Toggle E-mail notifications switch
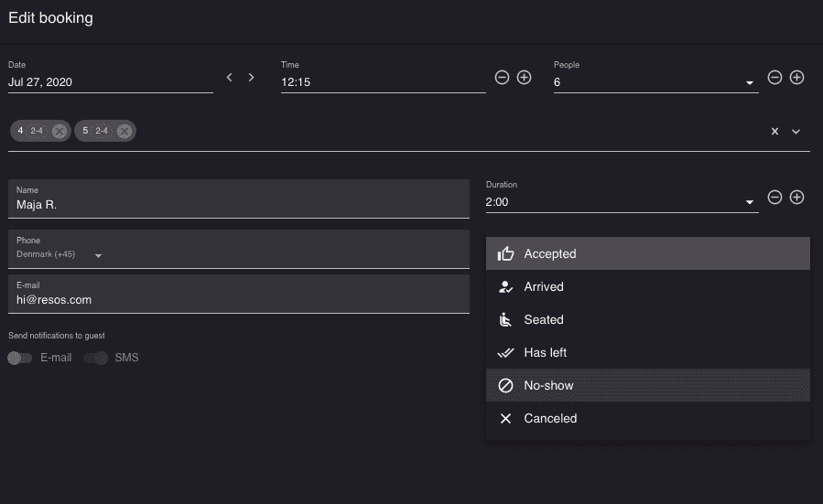 tap(20, 359)
